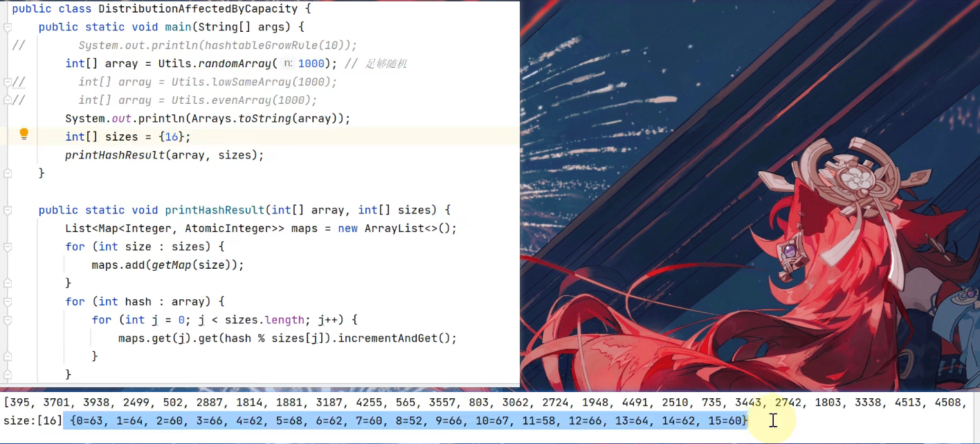Click the console entry '5=68'
980x444 pixels.
[x=290, y=420]
